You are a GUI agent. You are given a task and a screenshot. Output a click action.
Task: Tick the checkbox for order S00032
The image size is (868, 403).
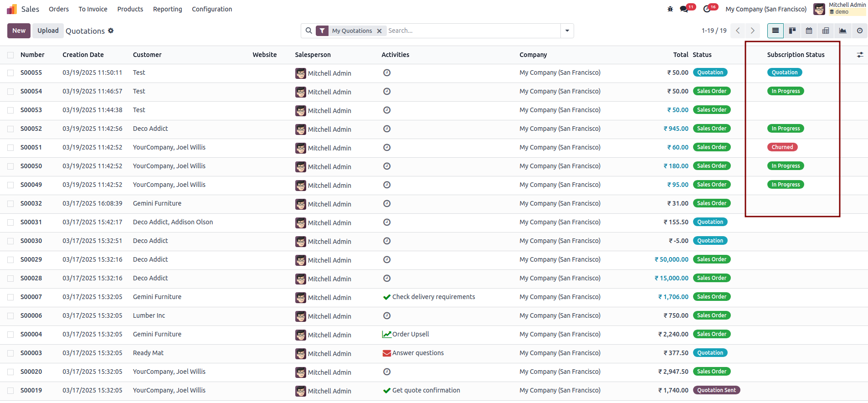pyautogui.click(x=10, y=204)
